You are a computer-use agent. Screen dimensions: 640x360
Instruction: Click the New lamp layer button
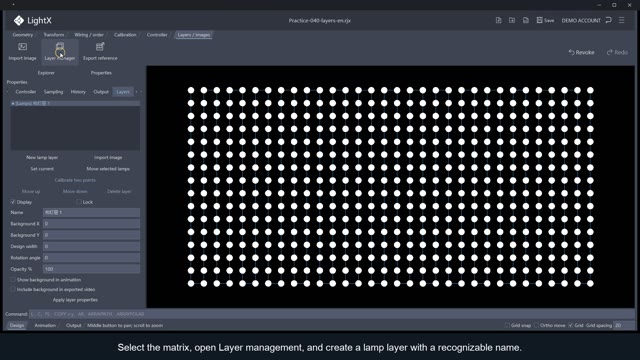[x=42, y=158]
